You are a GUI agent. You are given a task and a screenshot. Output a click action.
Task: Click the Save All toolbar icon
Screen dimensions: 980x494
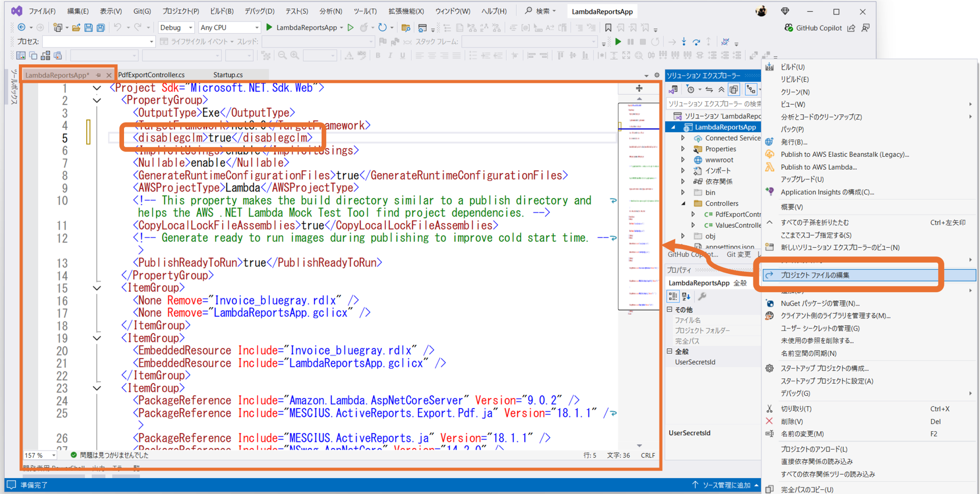coord(101,28)
